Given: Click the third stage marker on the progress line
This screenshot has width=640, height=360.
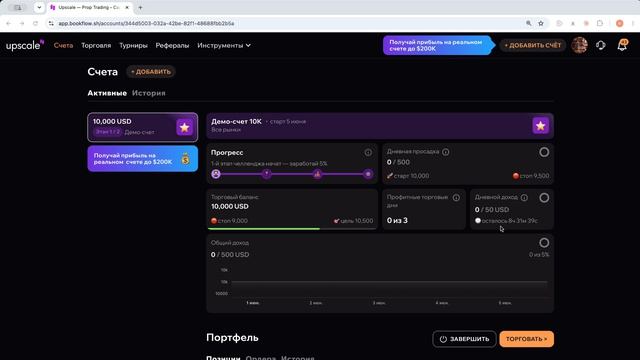Looking at the screenshot, I should click(317, 174).
